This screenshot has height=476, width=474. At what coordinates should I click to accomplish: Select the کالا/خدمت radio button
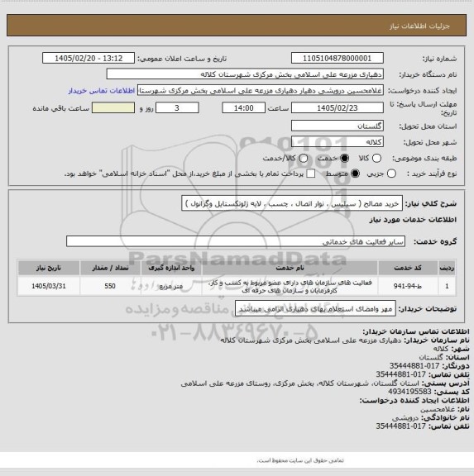tap(304, 158)
